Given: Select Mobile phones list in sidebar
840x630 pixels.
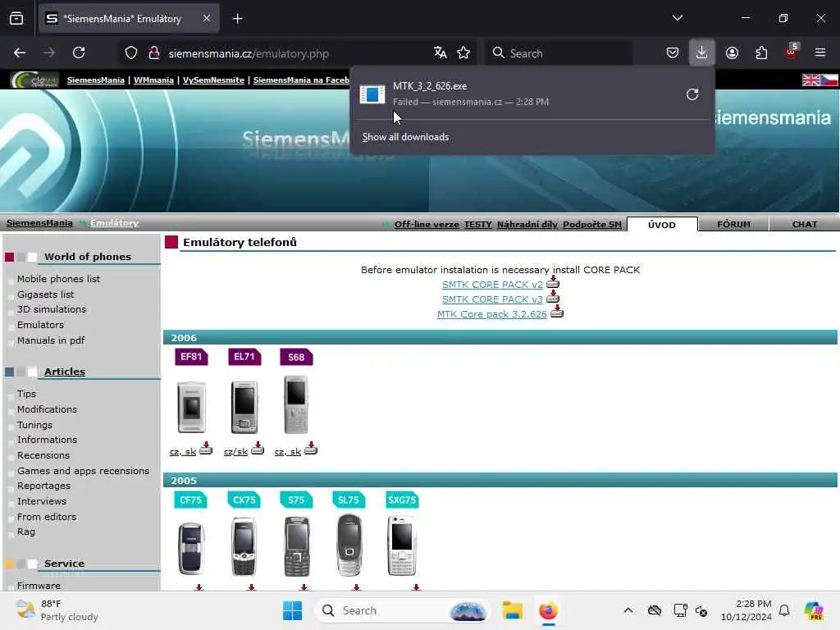Looking at the screenshot, I should click(x=58, y=279).
